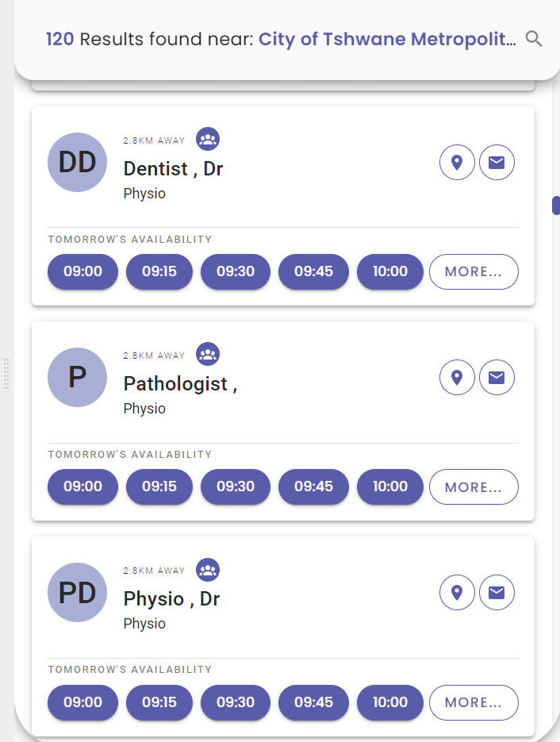Click the DD avatar thumbnail
This screenshot has width=560, height=742.
click(x=77, y=163)
